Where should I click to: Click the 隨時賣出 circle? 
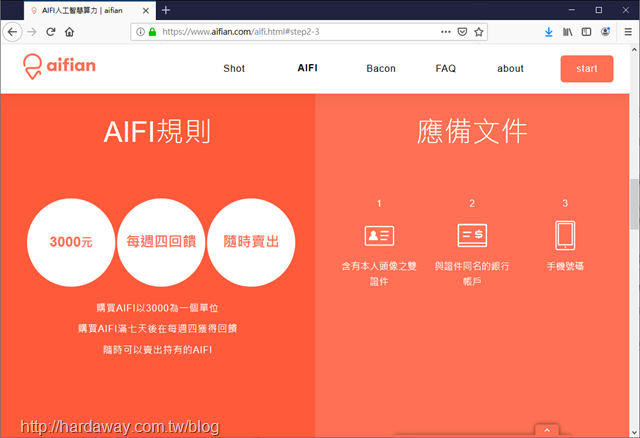pos(251,242)
